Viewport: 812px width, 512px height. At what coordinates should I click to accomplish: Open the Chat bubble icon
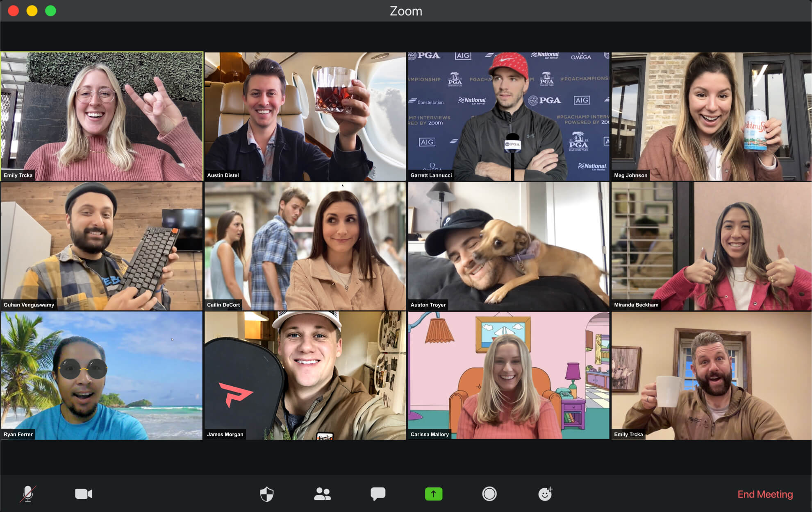378,494
